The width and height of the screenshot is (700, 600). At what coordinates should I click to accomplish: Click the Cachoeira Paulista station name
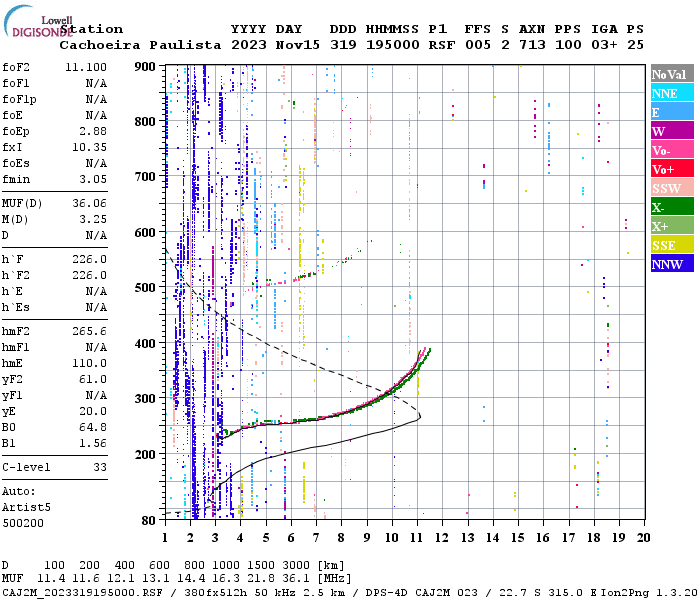(140, 45)
